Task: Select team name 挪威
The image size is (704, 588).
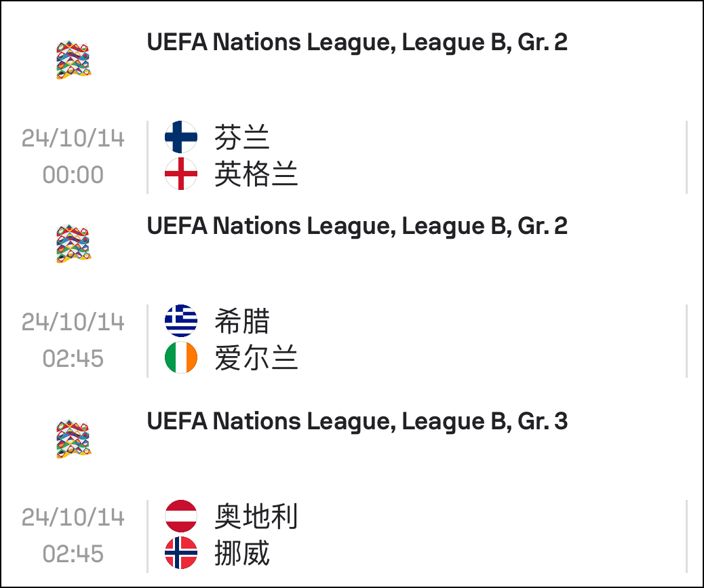Action: [242, 553]
